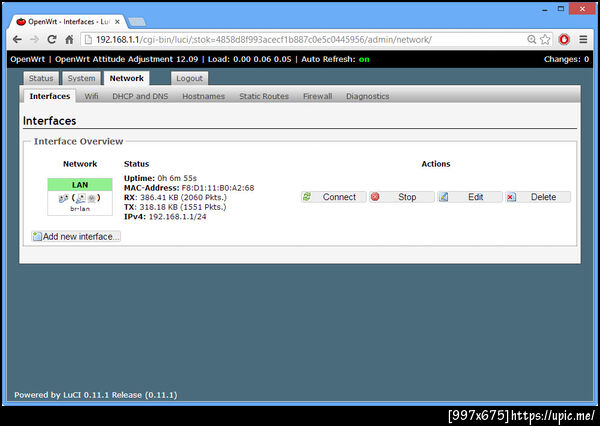Open the browser hamburger menu

pyautogui.click(x=583, y=39)
